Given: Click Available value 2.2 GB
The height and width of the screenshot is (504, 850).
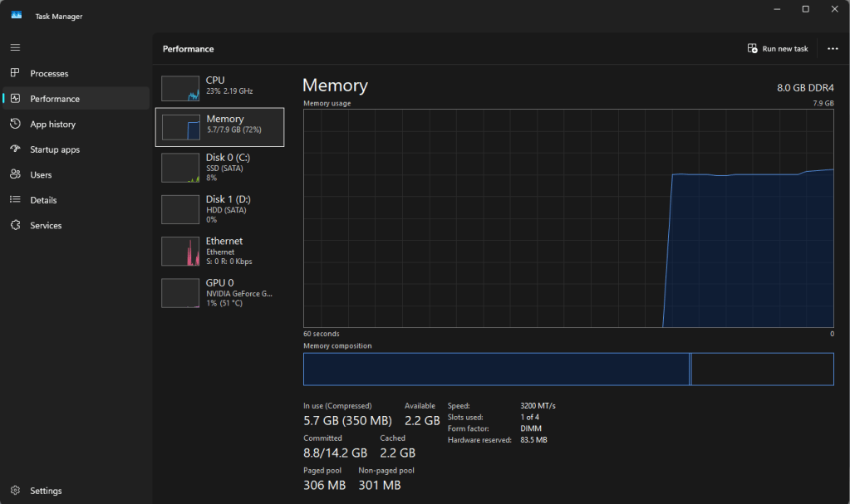Looking at the screenshot, I should point(422,420).
